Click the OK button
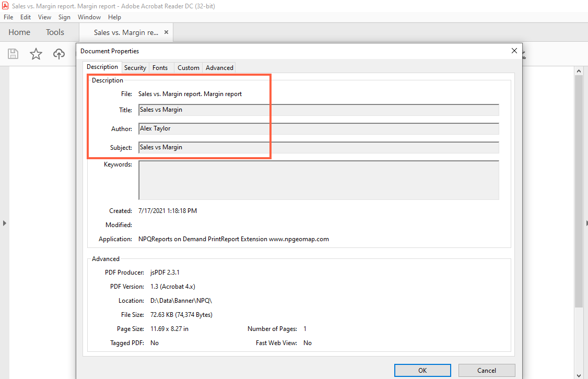Viewport: 588px width, 379px height. click(x=422, y=370)
